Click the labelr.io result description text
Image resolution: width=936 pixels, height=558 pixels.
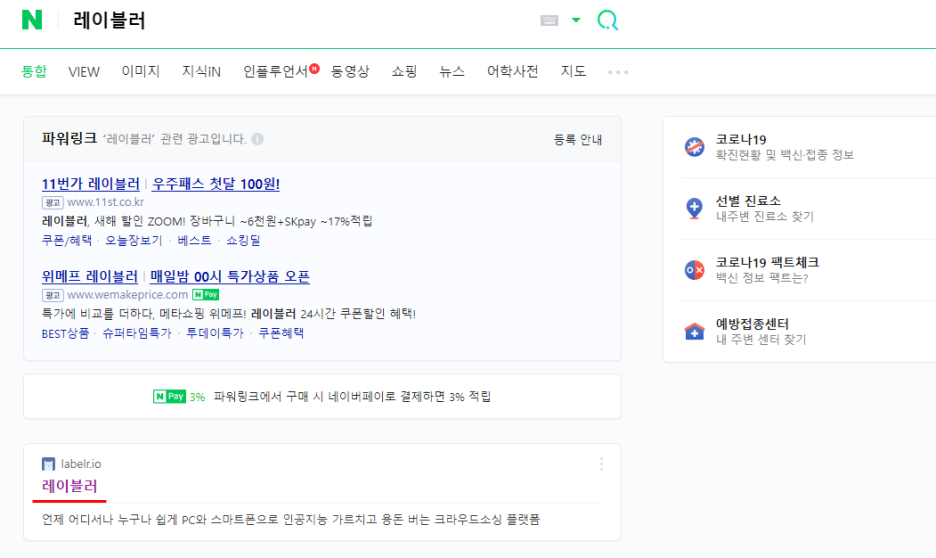click(x=291, y=520)
